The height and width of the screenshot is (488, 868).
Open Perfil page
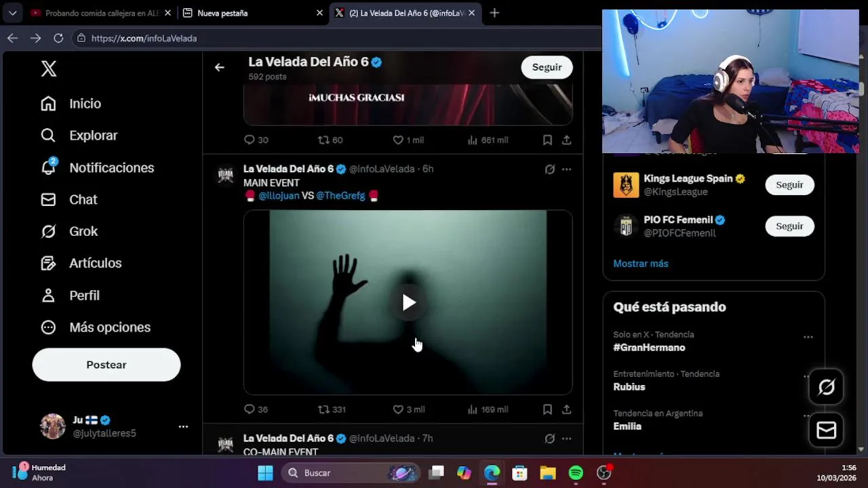pos(70,296)
